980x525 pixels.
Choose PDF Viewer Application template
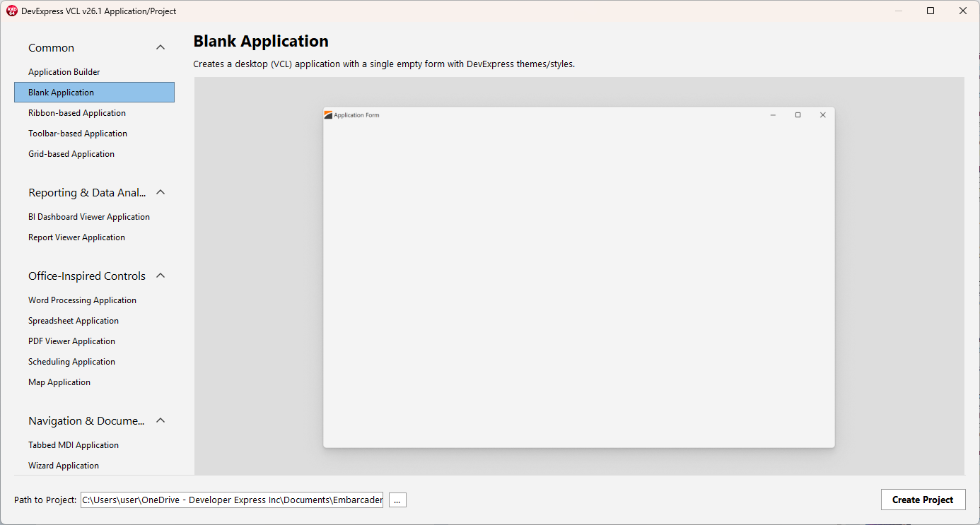(x=94, y=341)
